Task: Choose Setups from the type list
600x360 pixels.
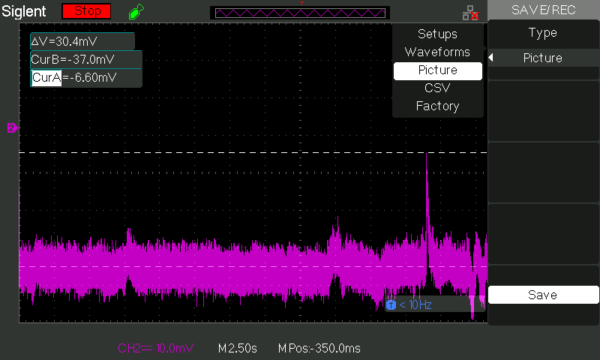Action: pos(437,34)
